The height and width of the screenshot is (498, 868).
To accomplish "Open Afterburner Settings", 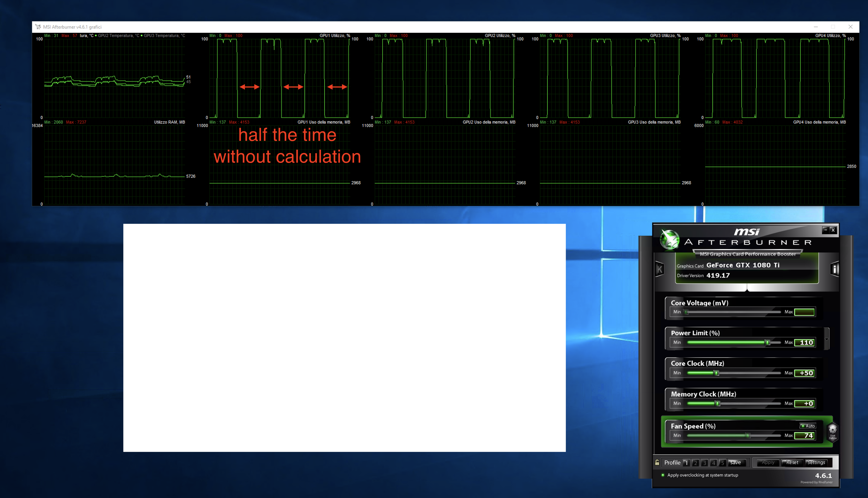I will point(816,462).
